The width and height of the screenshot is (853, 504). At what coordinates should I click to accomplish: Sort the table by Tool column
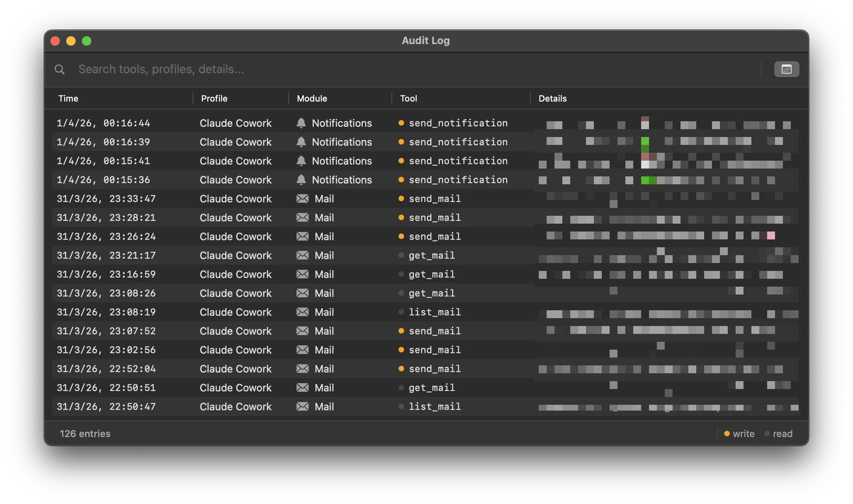pyautogui.click(x=408, y=98)
